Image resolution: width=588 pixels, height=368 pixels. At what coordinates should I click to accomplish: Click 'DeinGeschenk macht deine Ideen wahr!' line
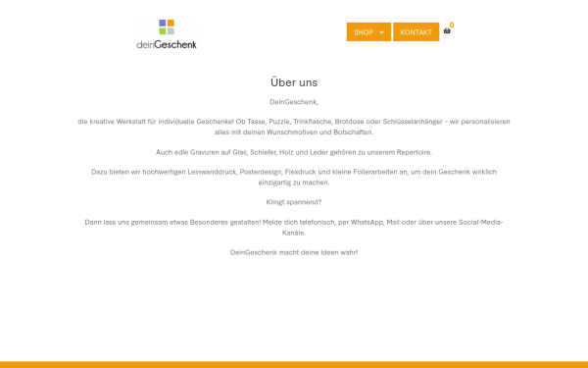(x=294, y=252)
